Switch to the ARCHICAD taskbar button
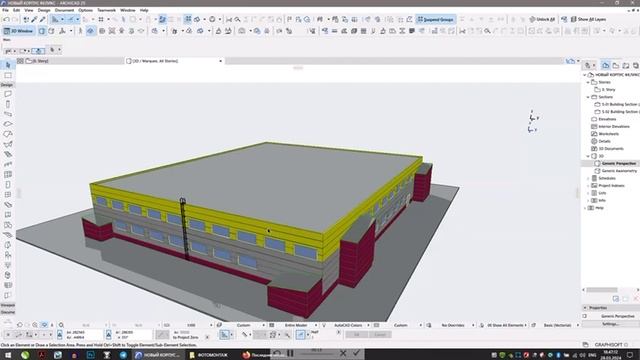640x360 pixels. (x=157, y=355)
